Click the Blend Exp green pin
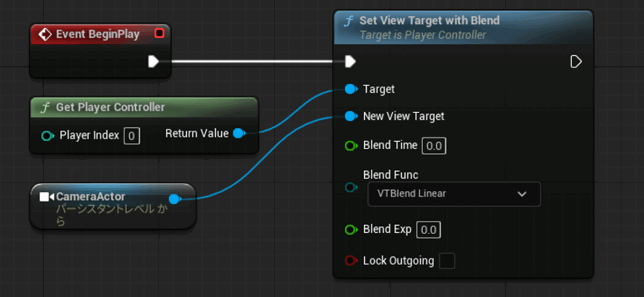 (x=351, y=230)
